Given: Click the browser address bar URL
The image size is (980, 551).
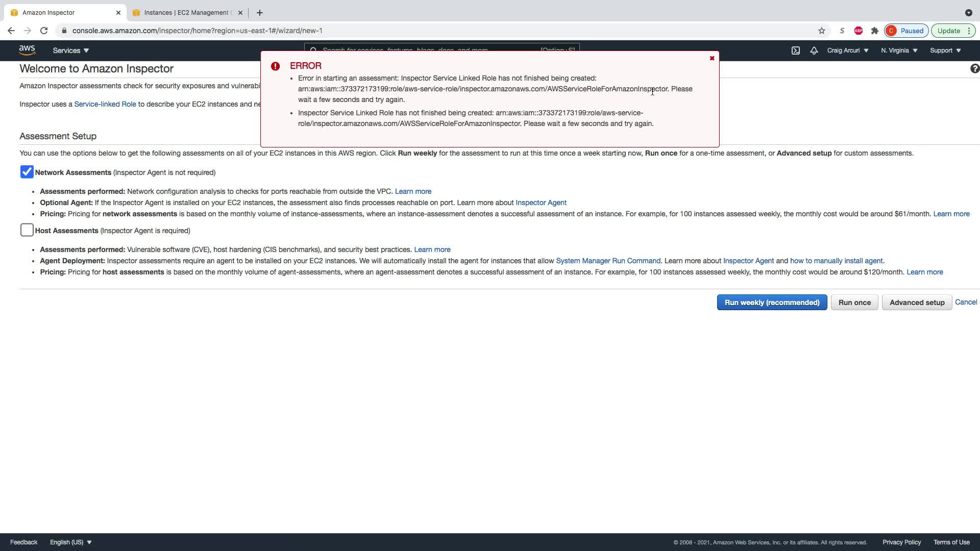Looking at the screenshot, I should [197, 31].
